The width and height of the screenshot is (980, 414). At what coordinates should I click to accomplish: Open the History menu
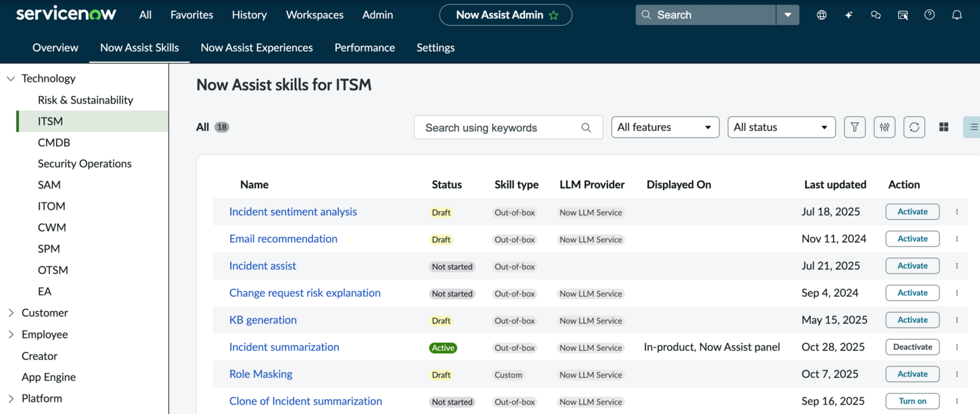(x=249, y=15)
